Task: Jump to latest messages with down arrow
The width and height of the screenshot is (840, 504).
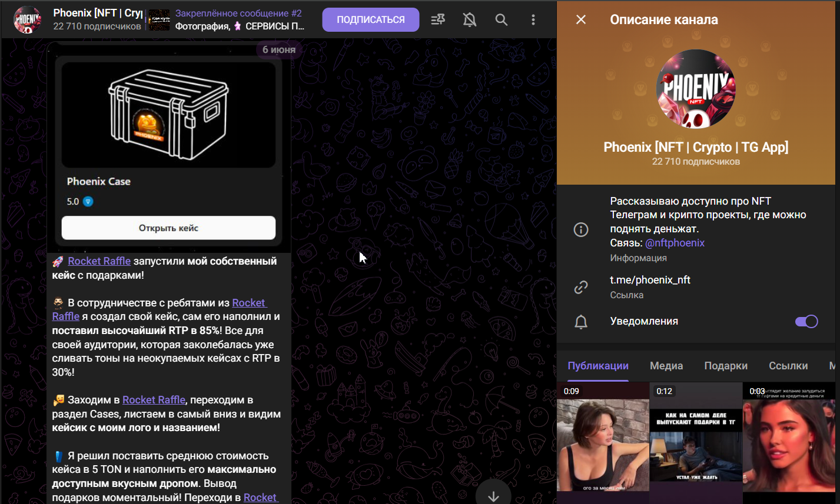Action: 493,496
